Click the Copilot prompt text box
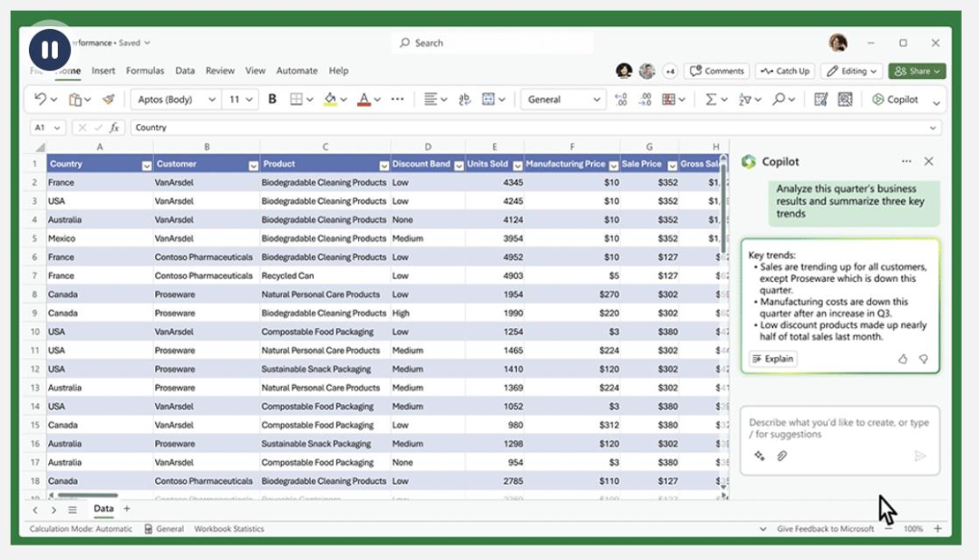The width and height of the screenshot is (979, 560). pos(838,429)
